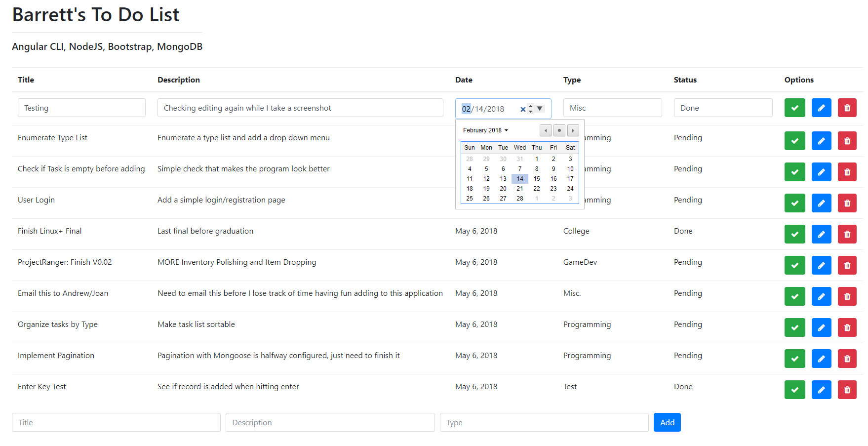Image resolution: width=868 pixels, height=446 pixels.
Task: Click the month portion of the date input
Action: (x=466, y=109)
